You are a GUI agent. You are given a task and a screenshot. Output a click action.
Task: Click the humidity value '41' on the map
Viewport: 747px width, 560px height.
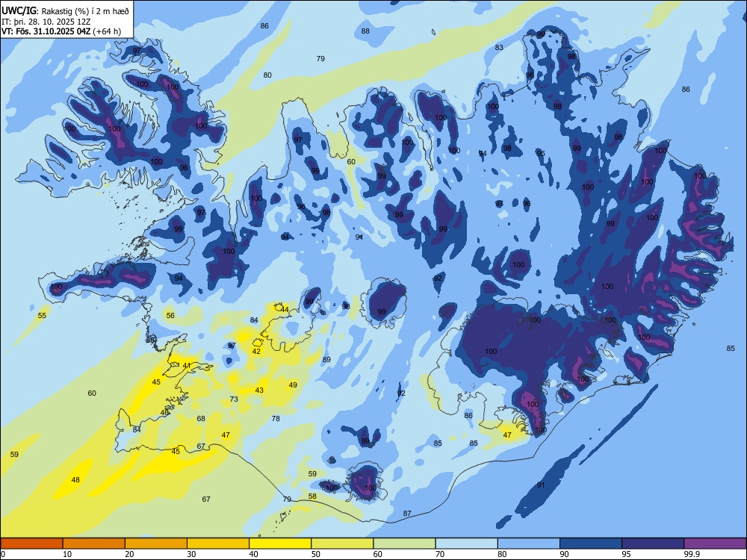(x=187, y=365)
